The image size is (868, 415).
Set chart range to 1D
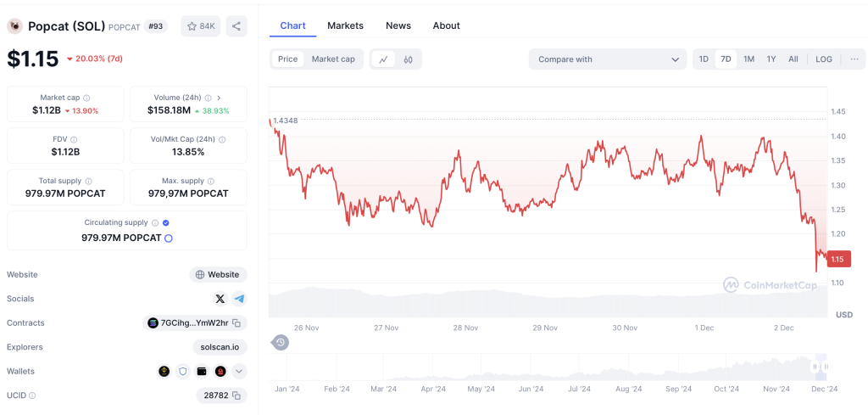click(704, 59)
